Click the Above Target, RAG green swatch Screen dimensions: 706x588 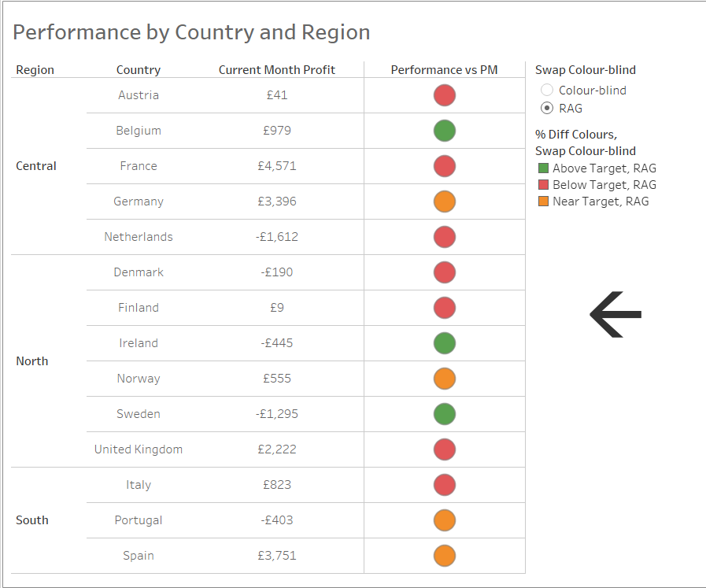(x=543, y=168)
